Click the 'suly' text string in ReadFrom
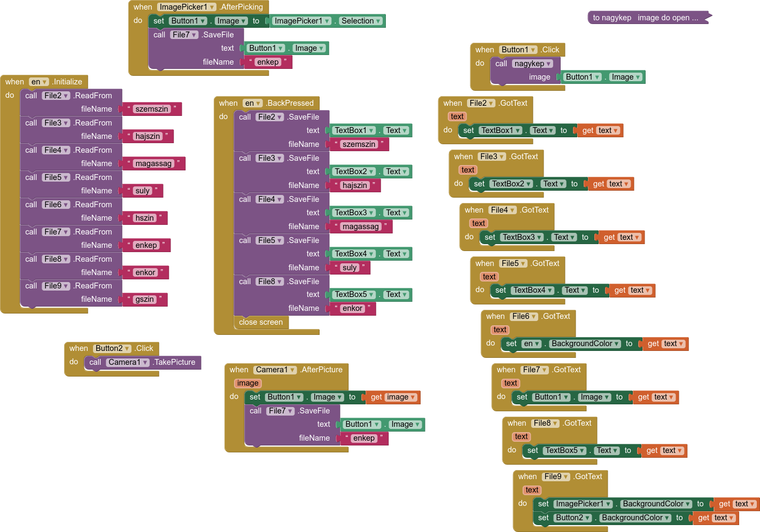This screenshot has width=760, height=532. (x=143, y=191)
